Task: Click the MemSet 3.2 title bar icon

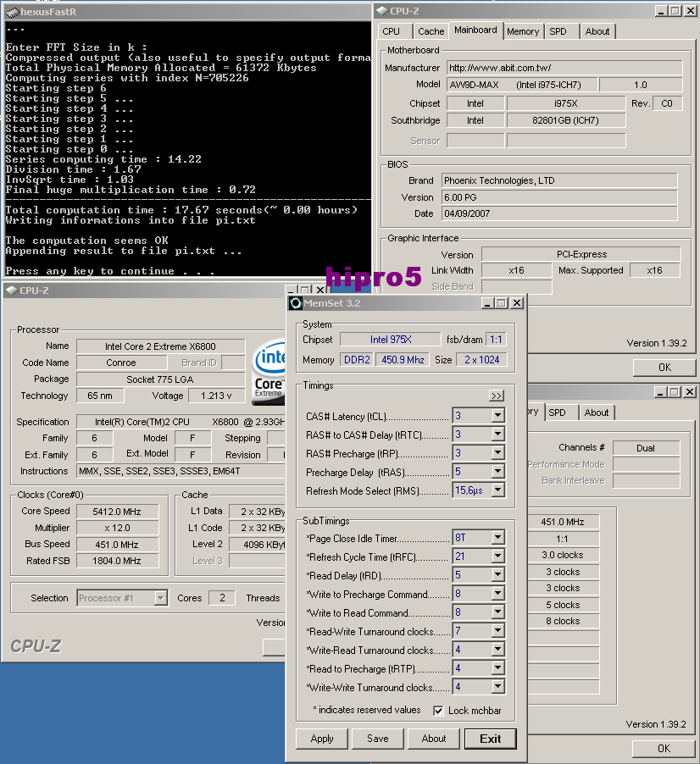Action: pyautogui.click(x=296, y=303)
